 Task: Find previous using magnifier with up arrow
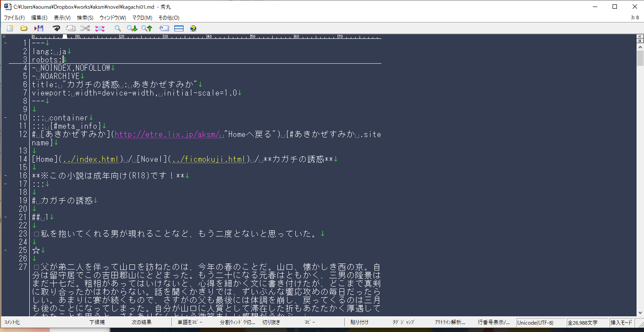tap(147, 28)
